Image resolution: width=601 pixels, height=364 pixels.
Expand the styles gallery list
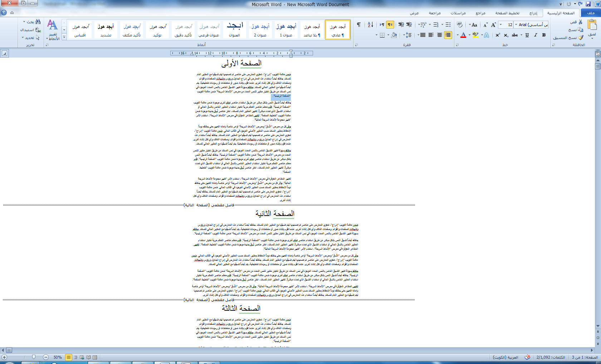click(64, 37)
